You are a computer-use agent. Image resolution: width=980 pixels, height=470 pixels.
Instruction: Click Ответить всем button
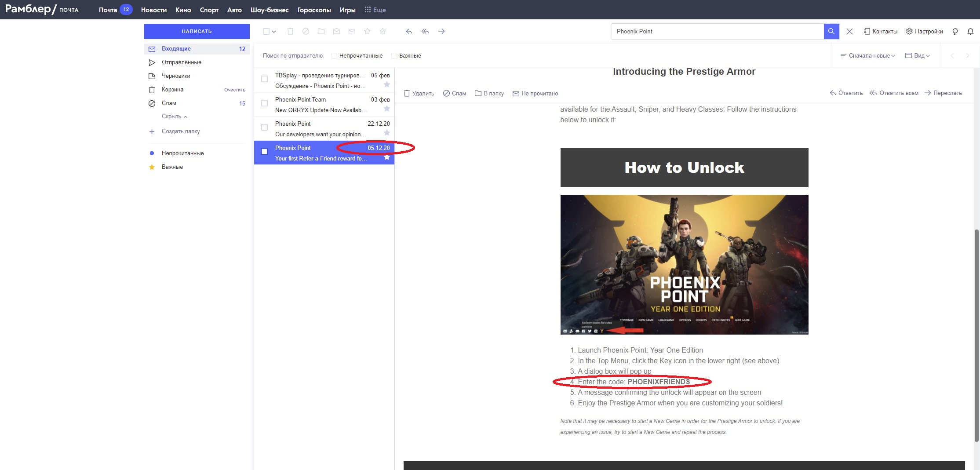click(x=894, y=93)
